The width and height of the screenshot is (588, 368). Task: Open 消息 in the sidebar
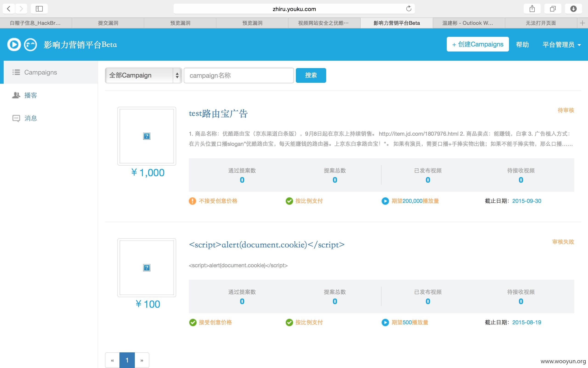(x=31, y=118)
